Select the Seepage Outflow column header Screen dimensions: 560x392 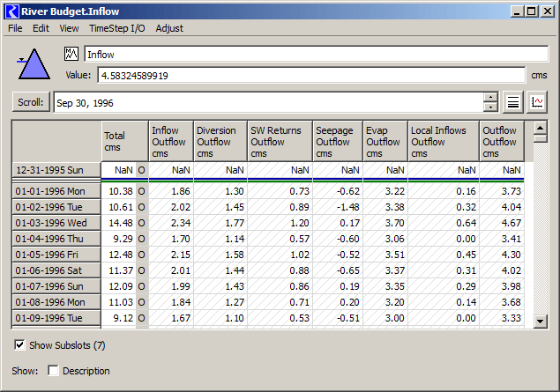tap(338, 141)
